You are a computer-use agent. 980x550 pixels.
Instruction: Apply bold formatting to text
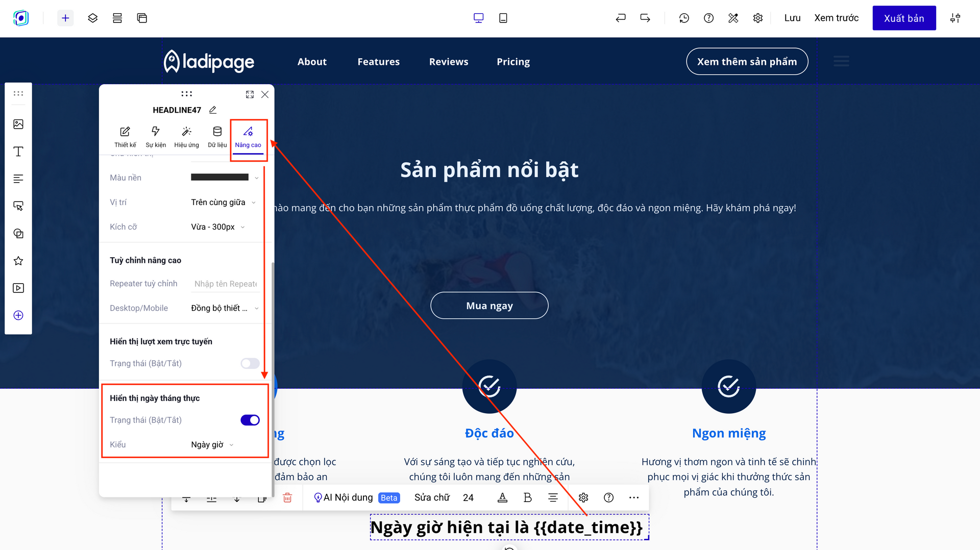(x=528, y=498)
